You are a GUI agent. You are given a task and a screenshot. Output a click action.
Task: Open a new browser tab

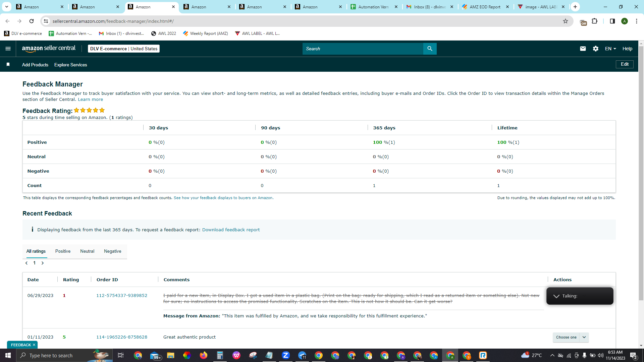pyautogui.click(x=575, y=7)
